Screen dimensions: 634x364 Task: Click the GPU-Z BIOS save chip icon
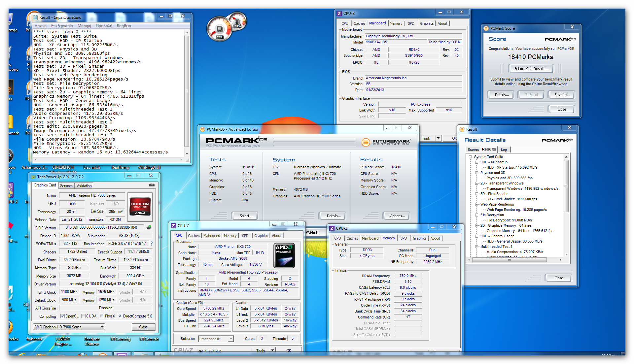(x=149, y=227)
